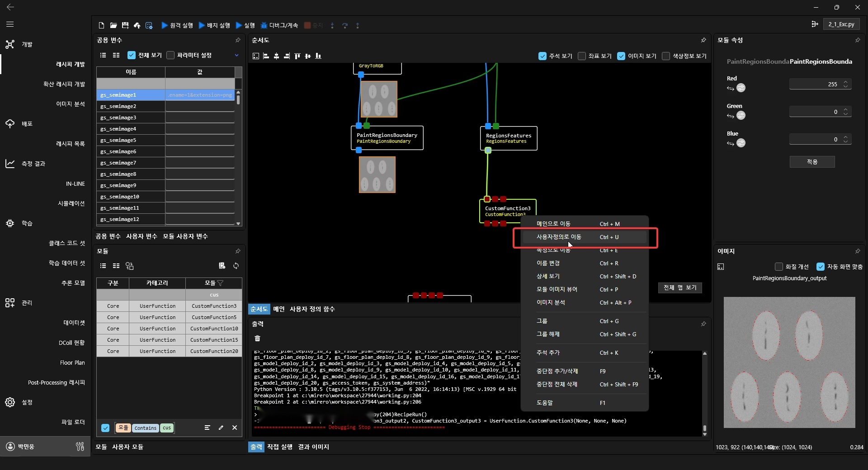Screen dimensions: 868x470
Task: Click the 디버그/계속 debug bug icon
Action: pos(264,25)
